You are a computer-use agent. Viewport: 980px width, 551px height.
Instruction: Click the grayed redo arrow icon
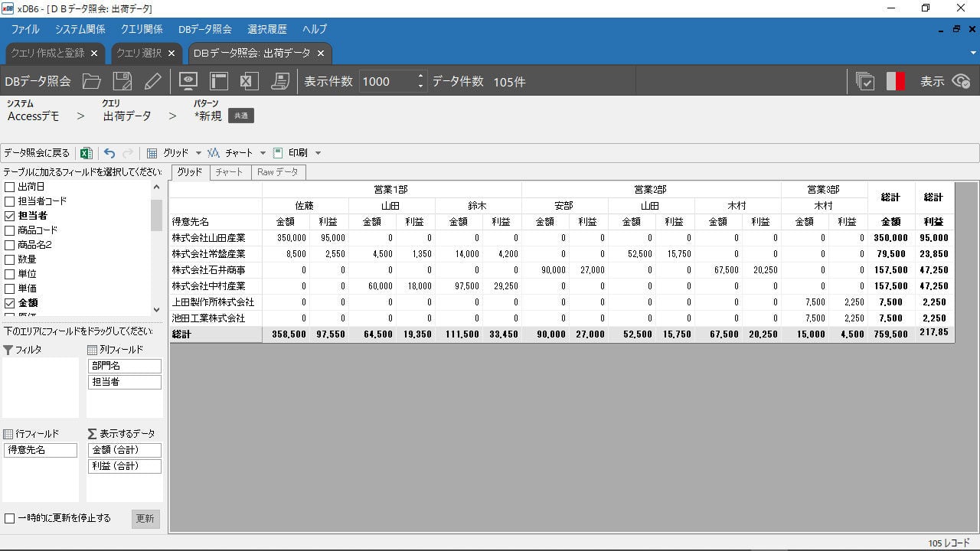click(x=128, y=153)
